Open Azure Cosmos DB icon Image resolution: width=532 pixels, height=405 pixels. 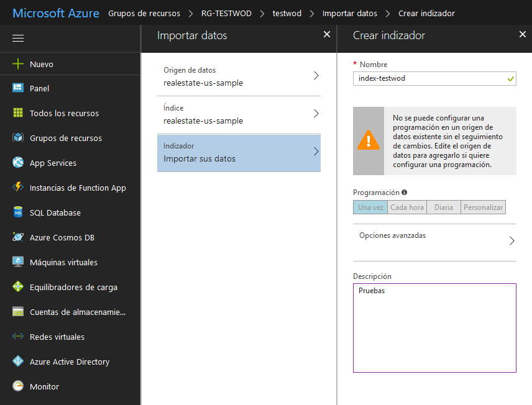[x=18, y=237]
